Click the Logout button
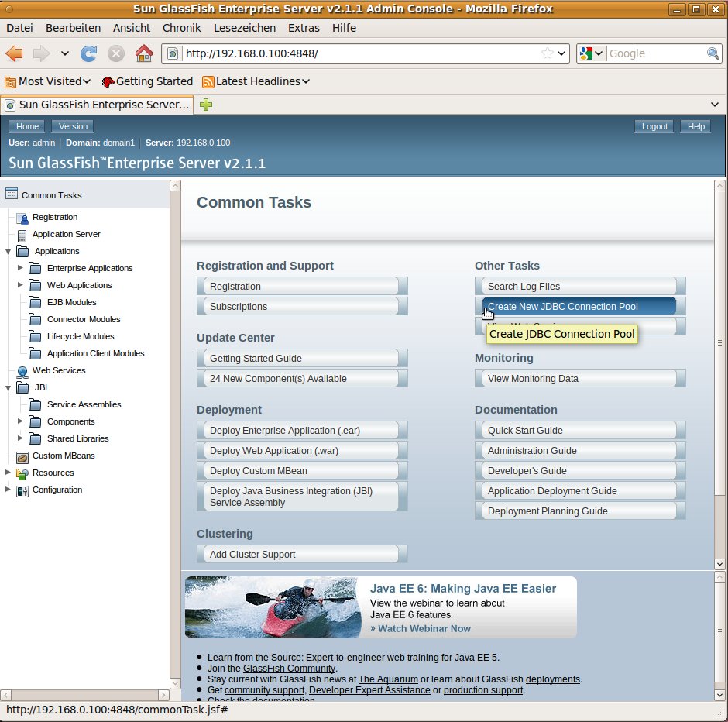 (654, 126)
